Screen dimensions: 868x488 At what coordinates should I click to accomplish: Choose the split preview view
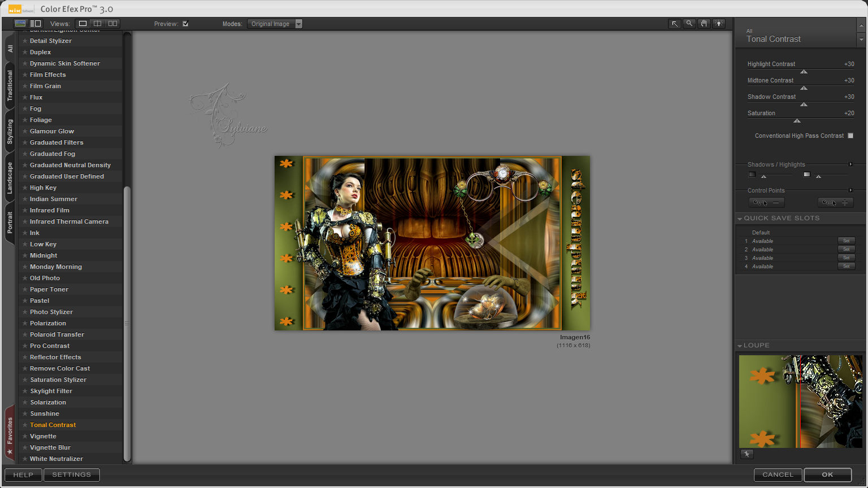98,24
